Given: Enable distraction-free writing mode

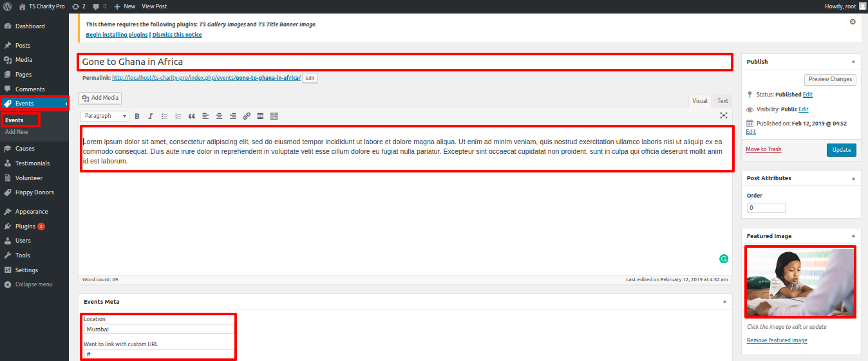Looking at the screenshot, I should pos(724,116).
